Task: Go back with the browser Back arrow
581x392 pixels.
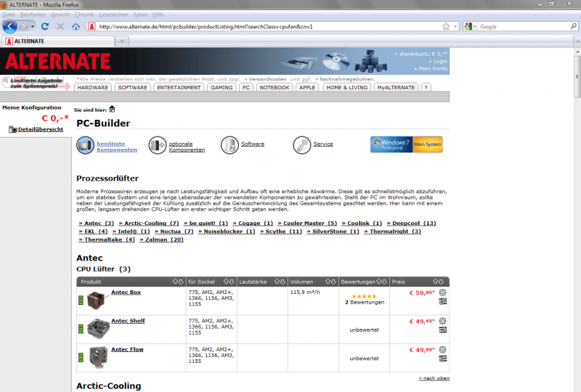Action: click(10, 27)
